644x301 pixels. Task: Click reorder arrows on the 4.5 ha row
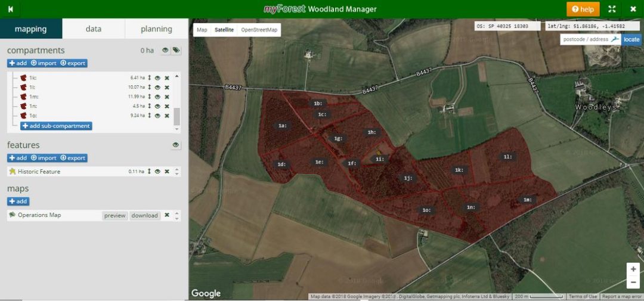coord(150,106)
